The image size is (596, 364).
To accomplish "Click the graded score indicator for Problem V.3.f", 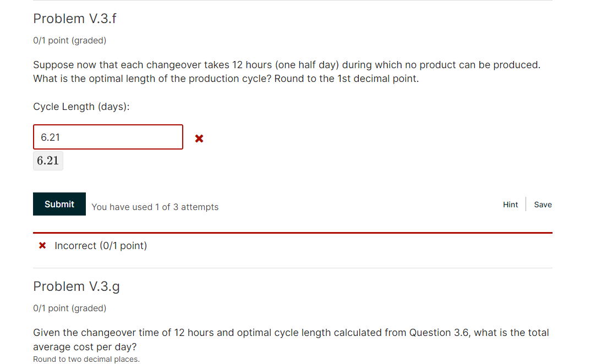I will tap(69, 40).
